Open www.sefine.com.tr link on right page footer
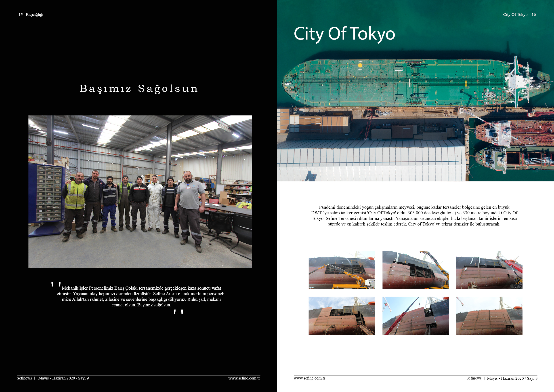The image size is (554, 392). click(310, 378)
